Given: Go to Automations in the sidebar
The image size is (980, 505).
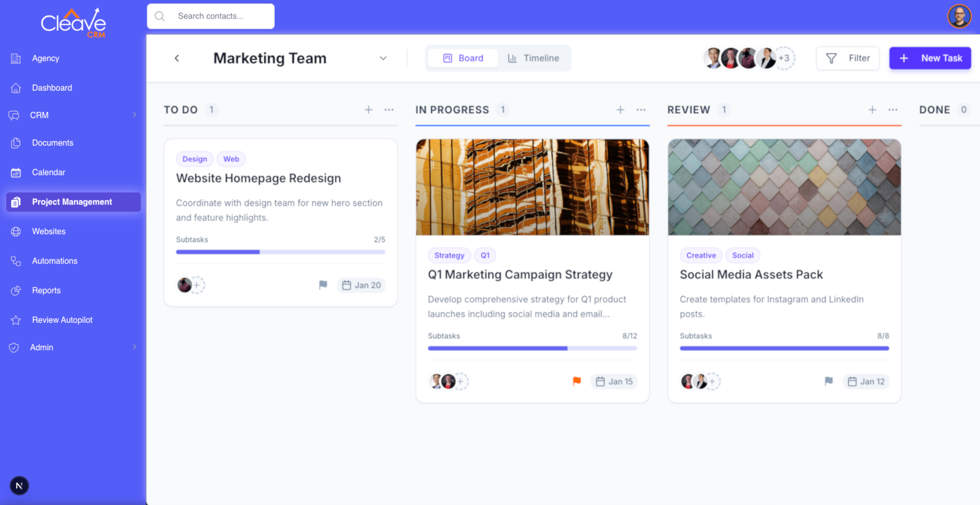Looking at the screenshot, I should point(55,261).
